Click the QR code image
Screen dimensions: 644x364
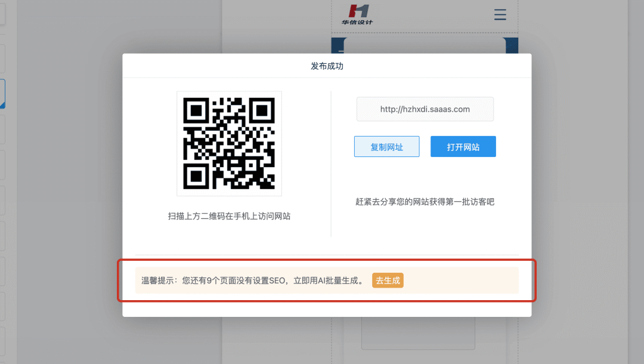coord(229,143)
